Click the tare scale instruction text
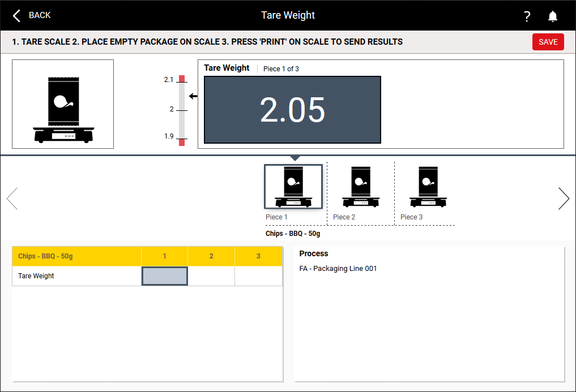Viewport: 576px width, 392px height. coord(207,42)
